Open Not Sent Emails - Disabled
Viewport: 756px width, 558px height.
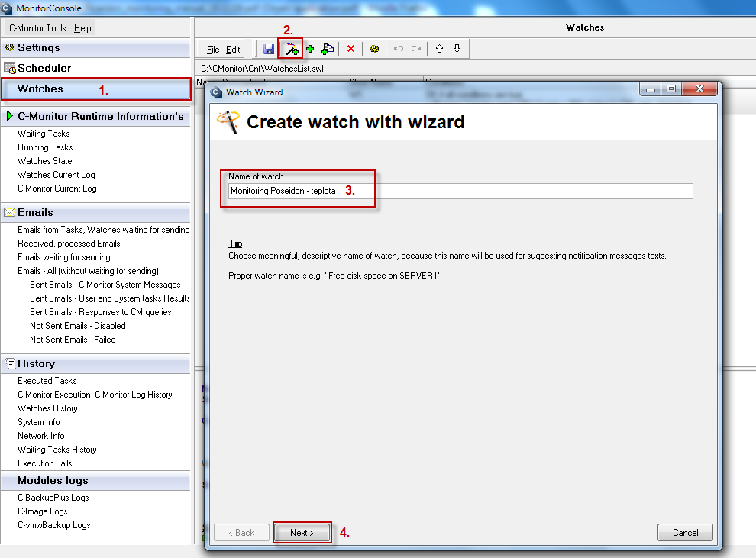[78, 326]
